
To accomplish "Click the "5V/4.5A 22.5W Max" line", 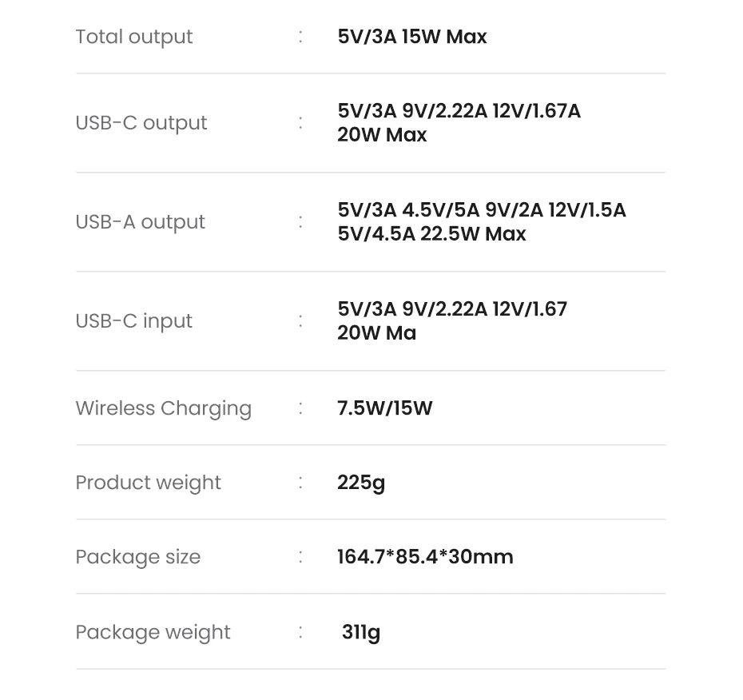I will pyautogui.click(x=431, y=234).
